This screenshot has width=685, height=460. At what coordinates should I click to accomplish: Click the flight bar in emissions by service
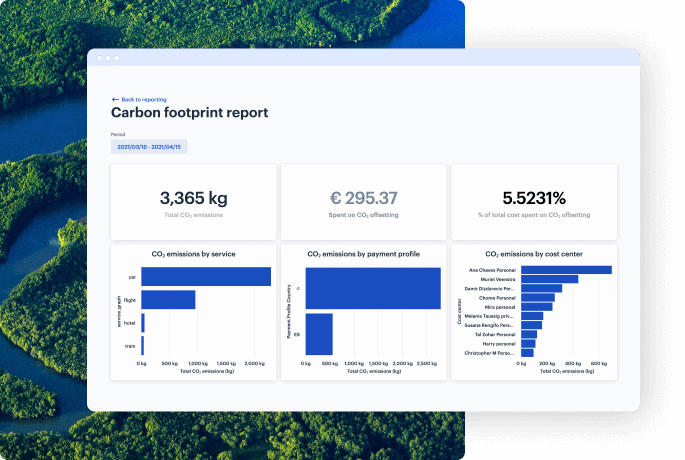(x=168, y=300)
